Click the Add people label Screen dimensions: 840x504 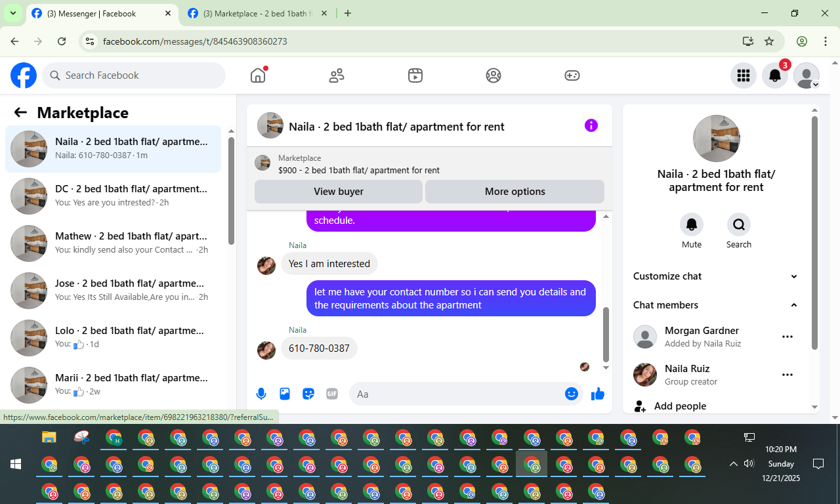click(680, 406)
